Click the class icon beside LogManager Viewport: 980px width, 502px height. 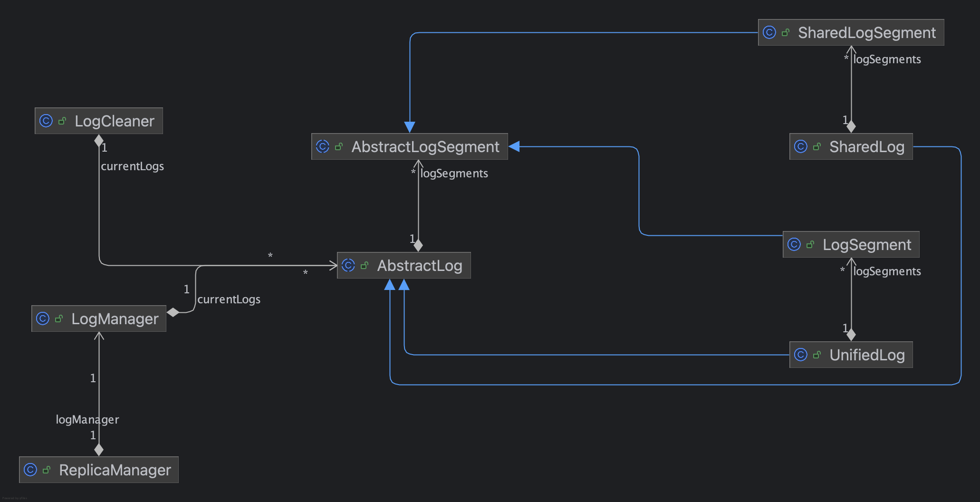tap(43, 319)
